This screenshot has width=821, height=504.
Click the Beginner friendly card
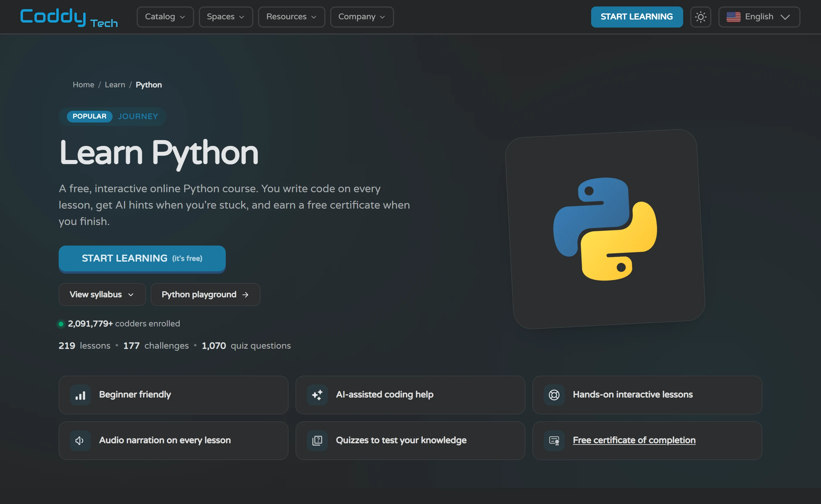pyautogui.click(x=173, y=395)
